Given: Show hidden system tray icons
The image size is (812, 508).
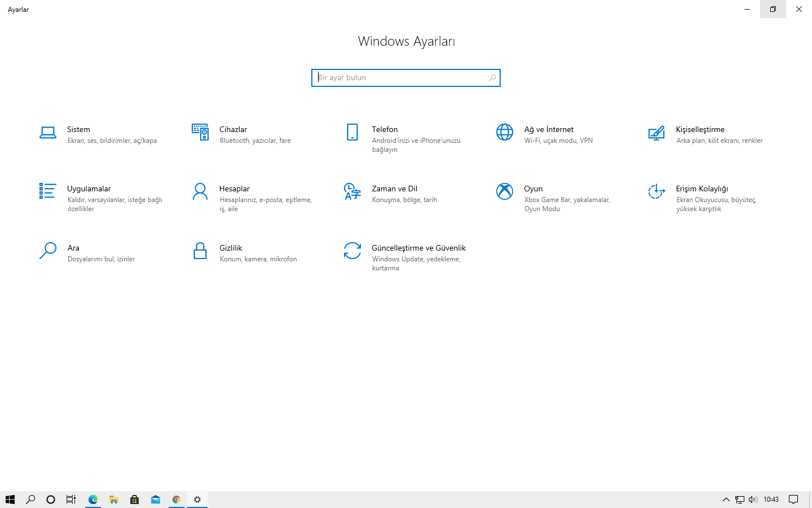Looking at the screenshot, I should 726,500.
